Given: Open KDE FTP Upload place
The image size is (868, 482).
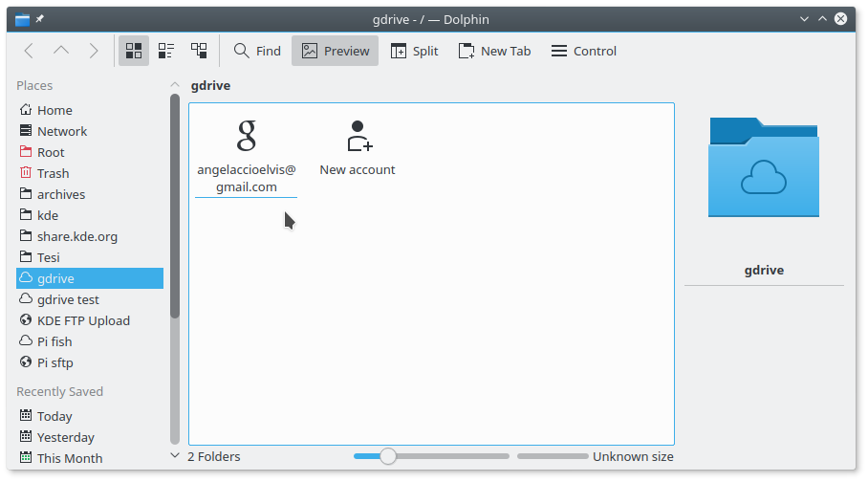Looking at the screenshot, I should tap(90, 320).
